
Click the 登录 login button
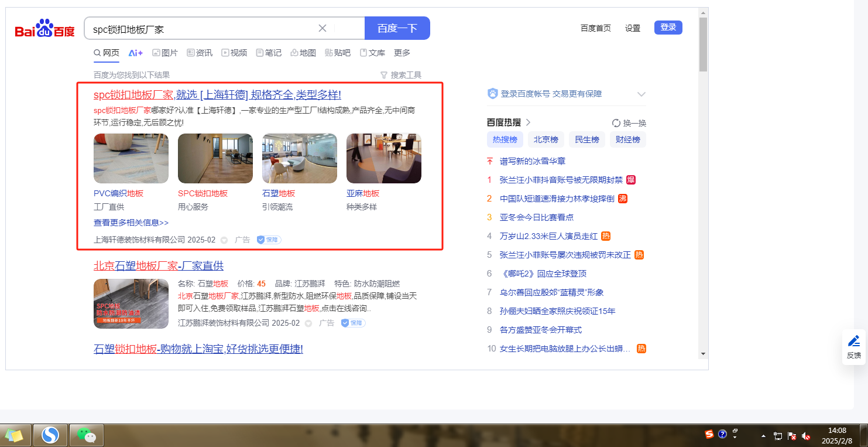click(668, 28)
